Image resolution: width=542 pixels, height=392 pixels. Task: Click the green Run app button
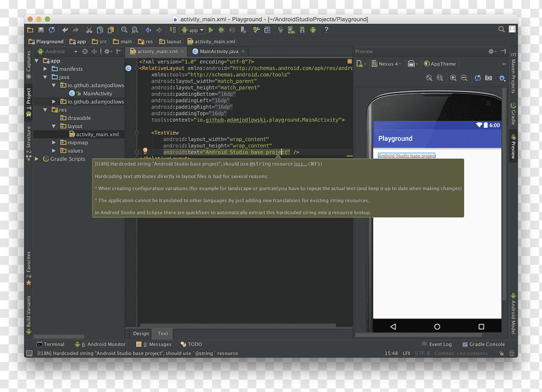coord(211,30)
